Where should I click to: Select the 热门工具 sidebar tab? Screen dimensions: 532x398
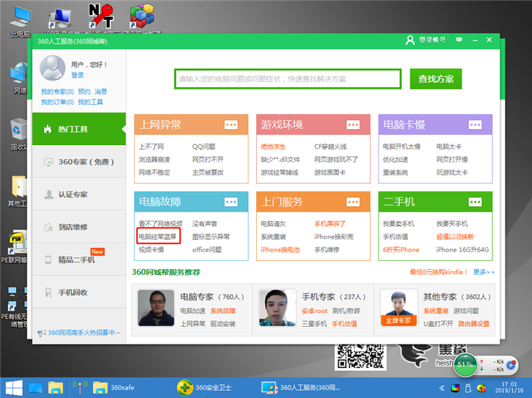(x=79, y=129)
